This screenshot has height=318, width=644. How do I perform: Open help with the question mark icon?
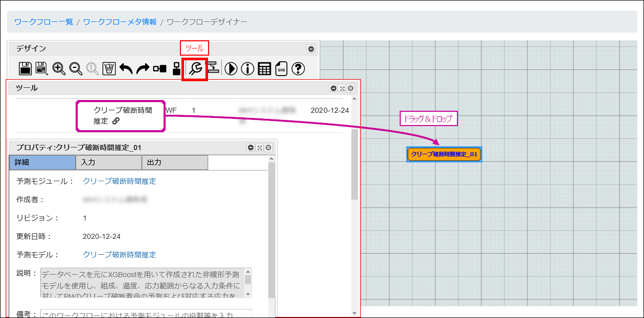298,69
